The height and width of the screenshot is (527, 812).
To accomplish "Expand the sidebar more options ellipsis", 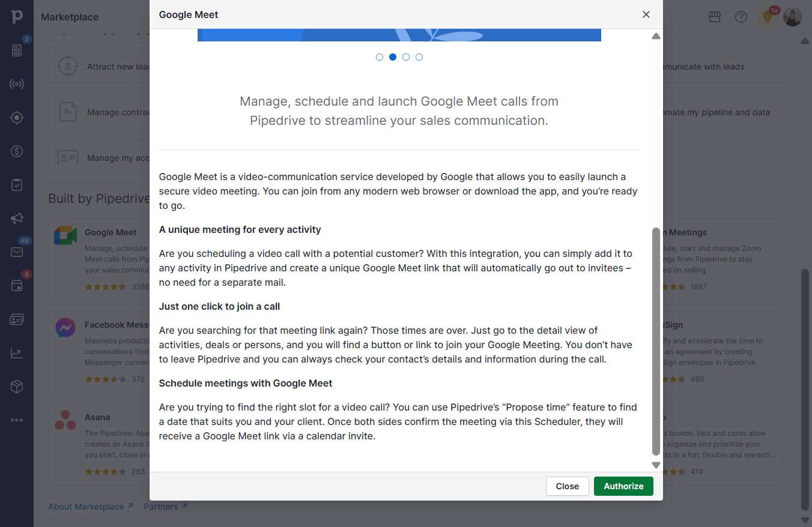I will (x=17, y=420).
